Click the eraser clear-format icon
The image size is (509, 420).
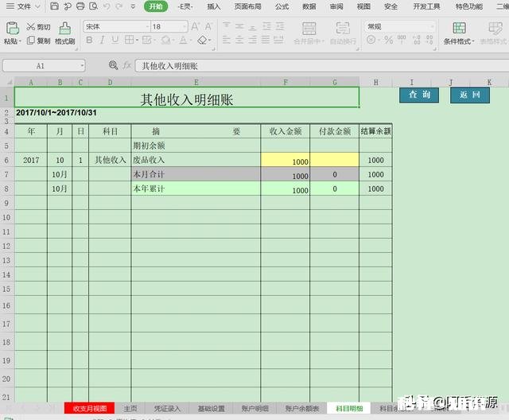click(203, 40)
